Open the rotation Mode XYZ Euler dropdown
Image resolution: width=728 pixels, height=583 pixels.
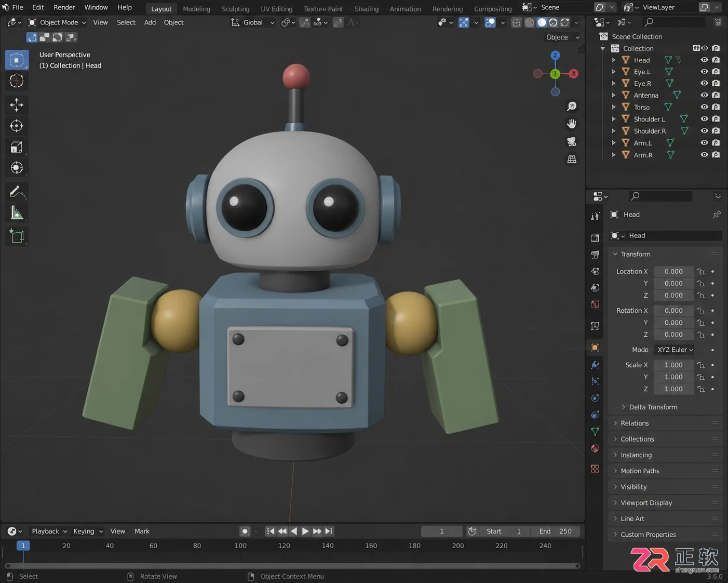click(x=675, y=350)
